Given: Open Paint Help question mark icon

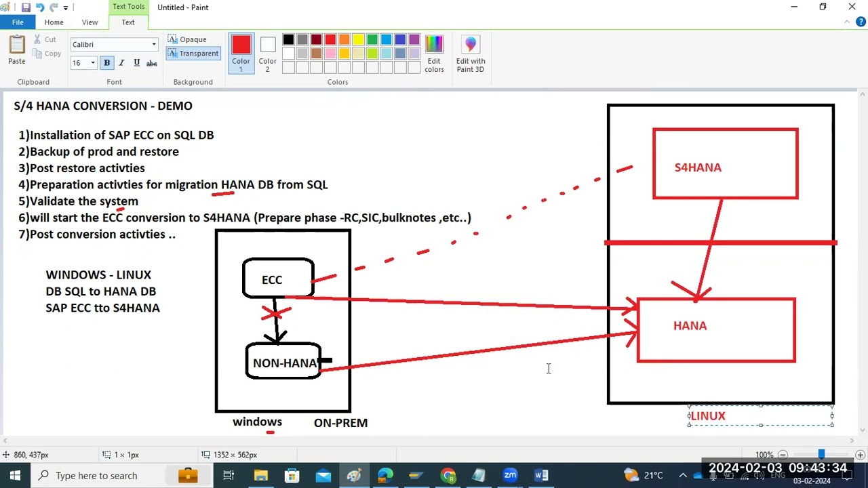Looking at the screenshot, I should 861,22.
